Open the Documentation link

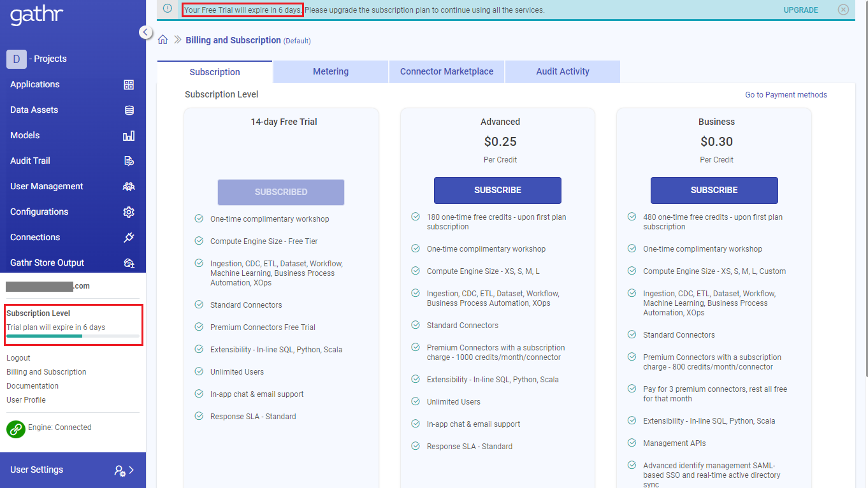tap(33, 386)
